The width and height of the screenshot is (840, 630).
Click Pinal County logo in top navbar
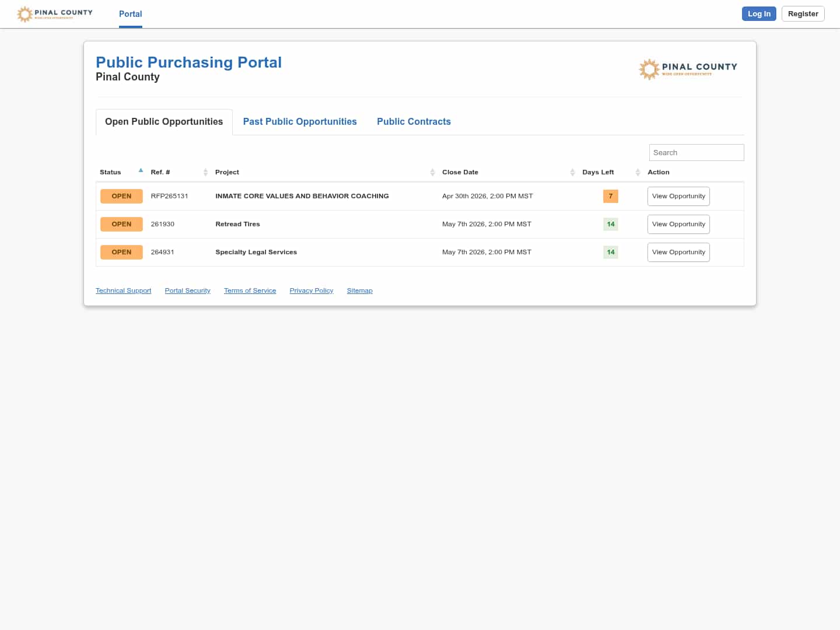coord(55,13)
